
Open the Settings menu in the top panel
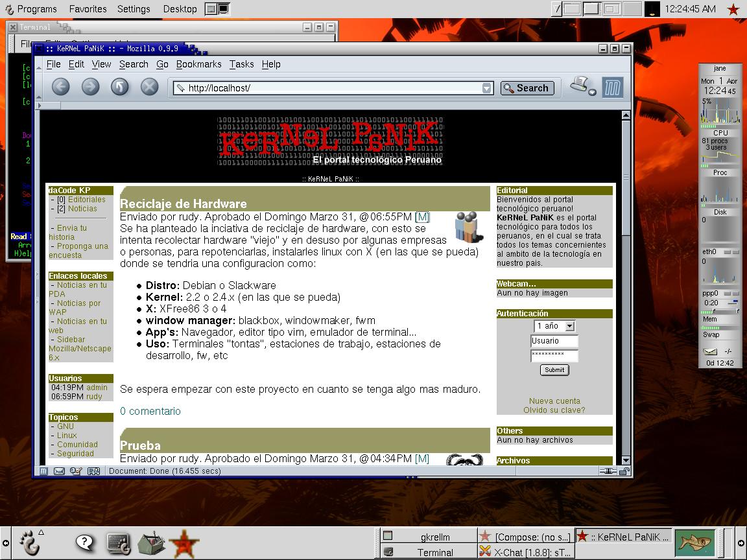(134, 9)
